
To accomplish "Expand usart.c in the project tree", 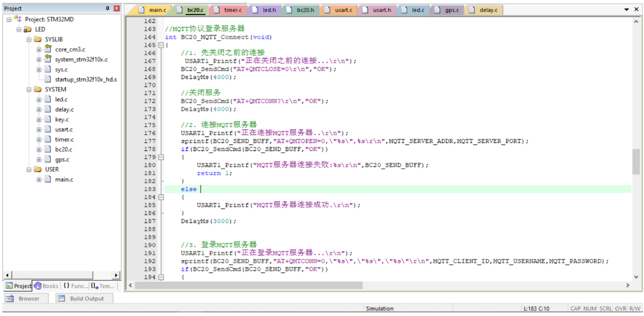I will click(x=39, y=130).
